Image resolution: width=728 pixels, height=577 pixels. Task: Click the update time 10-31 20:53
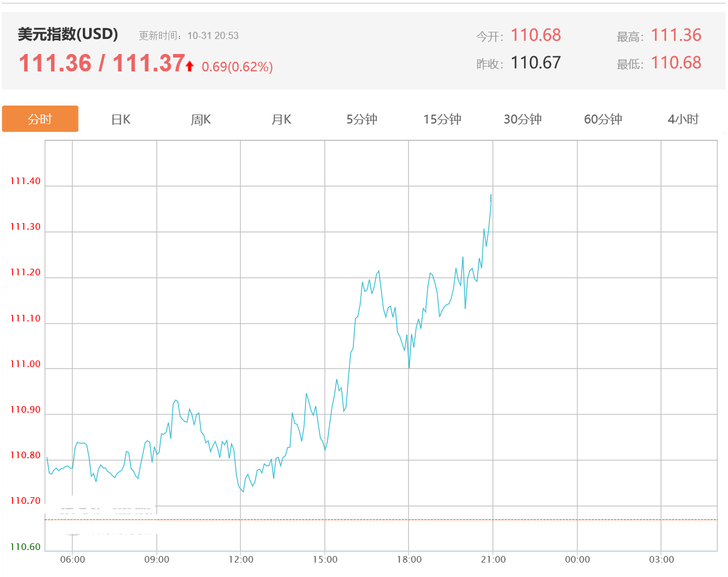point(213,36)
